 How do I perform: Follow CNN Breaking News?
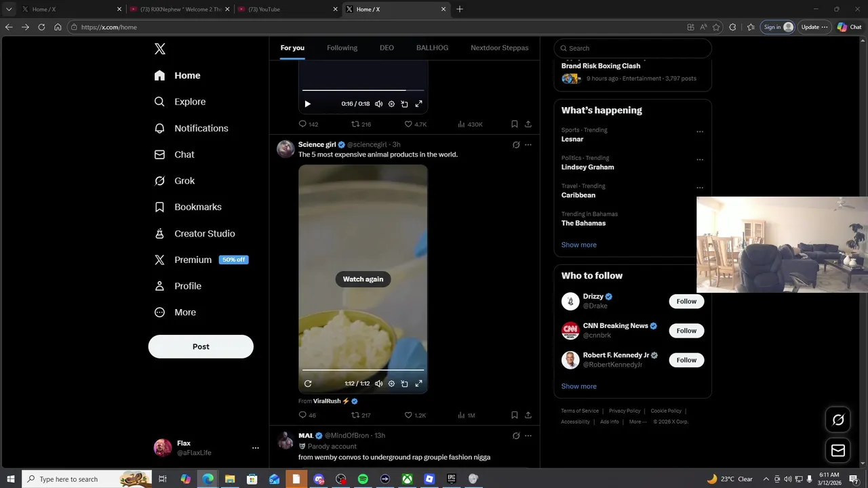click(x=686, y=331)
